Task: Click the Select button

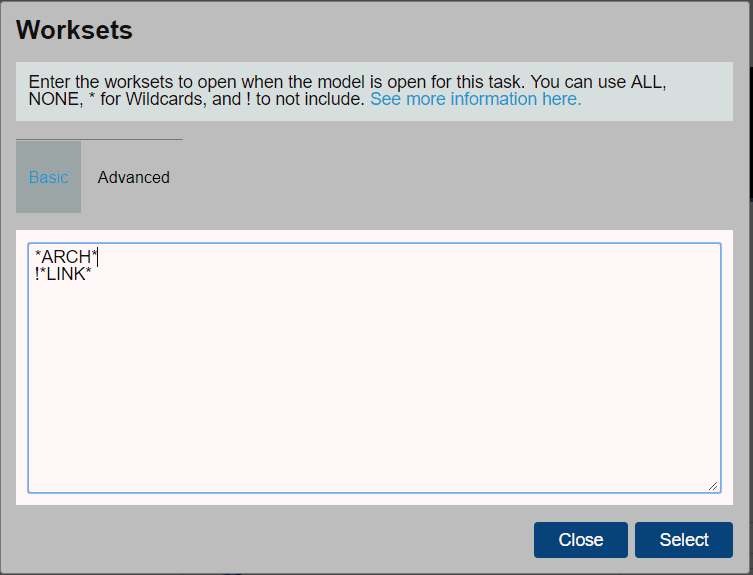Action: click(683, 540)
